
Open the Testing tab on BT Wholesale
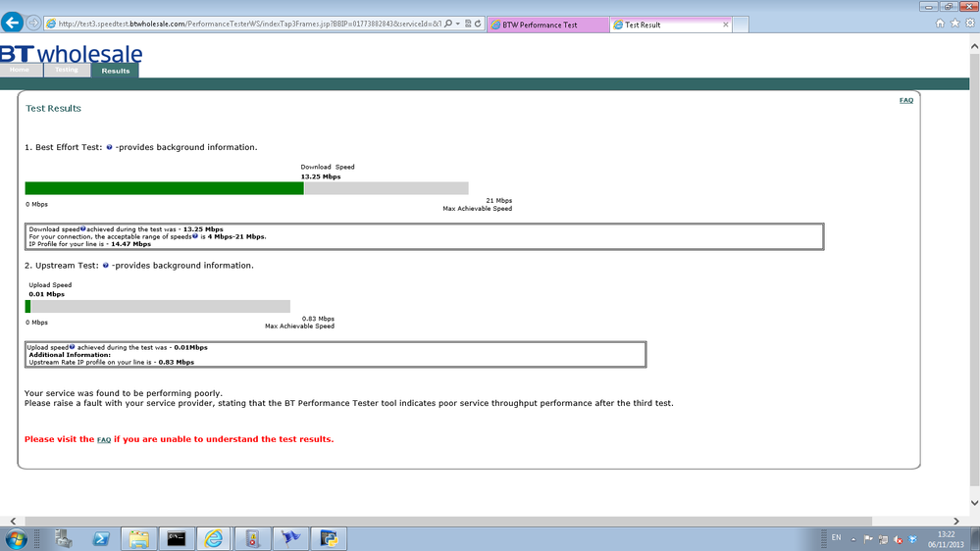(x=67, y=70)
